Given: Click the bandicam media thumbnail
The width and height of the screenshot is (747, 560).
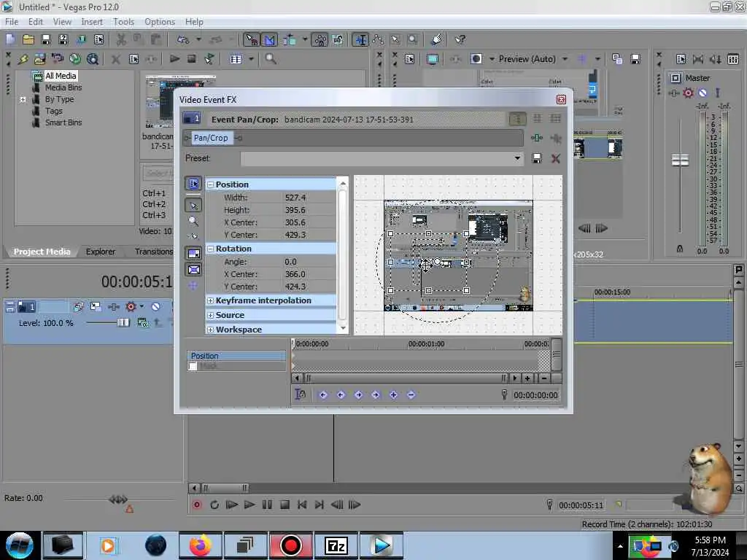Looking at the screenshot, I should [x=180, y=101].
